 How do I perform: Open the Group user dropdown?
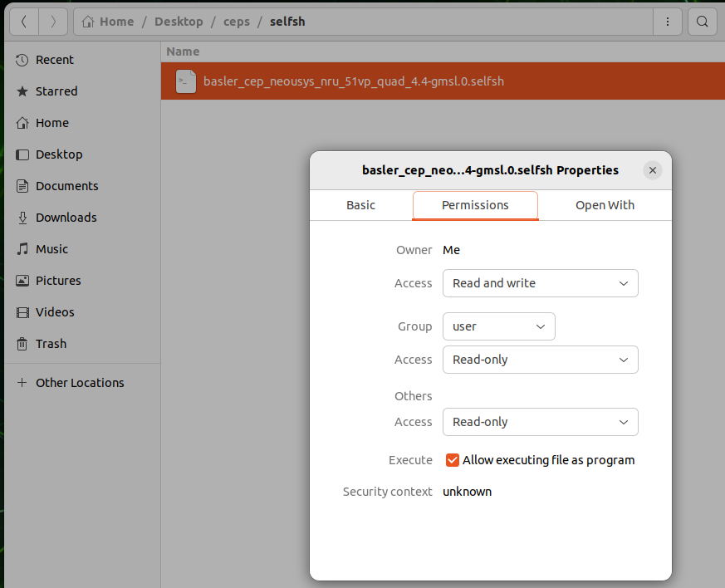498,326
